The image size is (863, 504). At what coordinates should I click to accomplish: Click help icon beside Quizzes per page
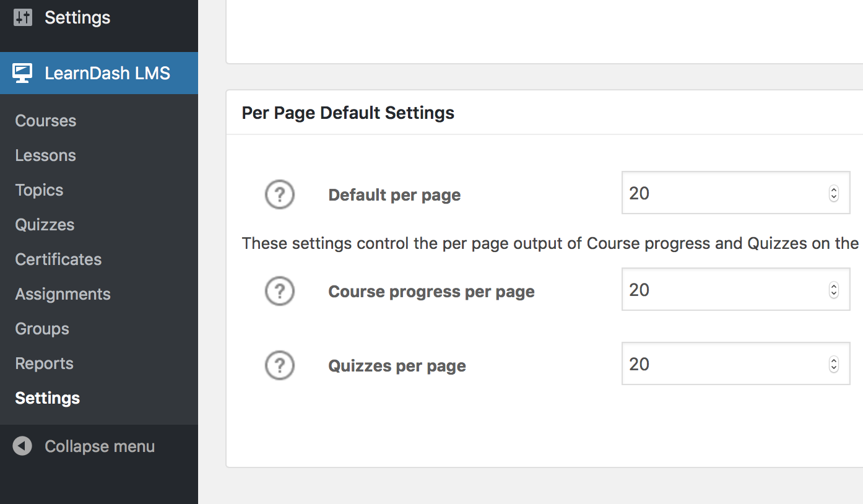[279, 366]
